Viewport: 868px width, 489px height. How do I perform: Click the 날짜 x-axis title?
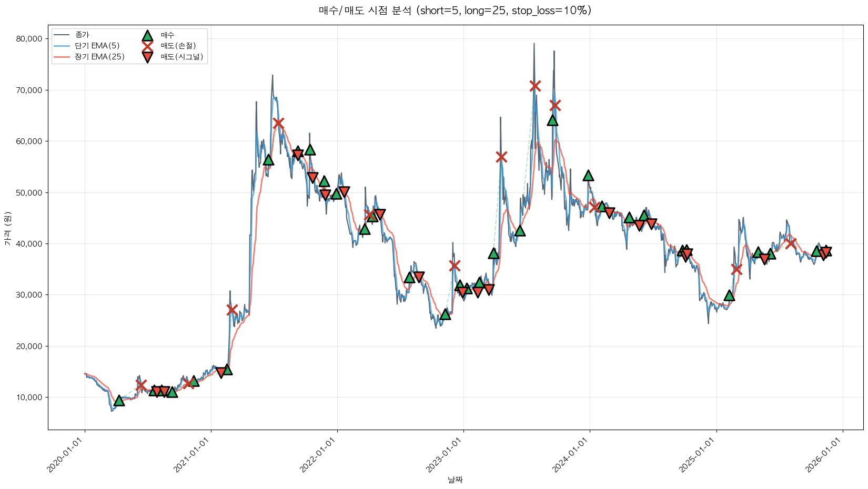[455, 480]
